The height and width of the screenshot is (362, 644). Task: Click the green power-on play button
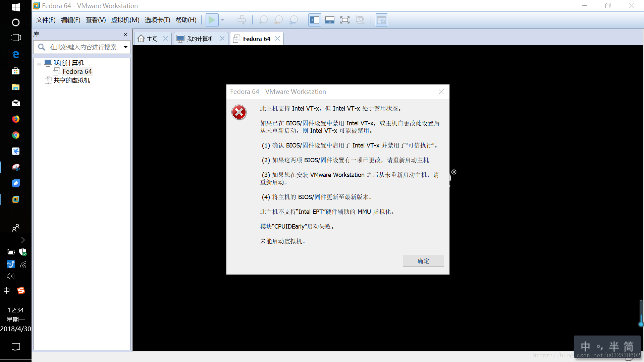[x=212, y=20]
